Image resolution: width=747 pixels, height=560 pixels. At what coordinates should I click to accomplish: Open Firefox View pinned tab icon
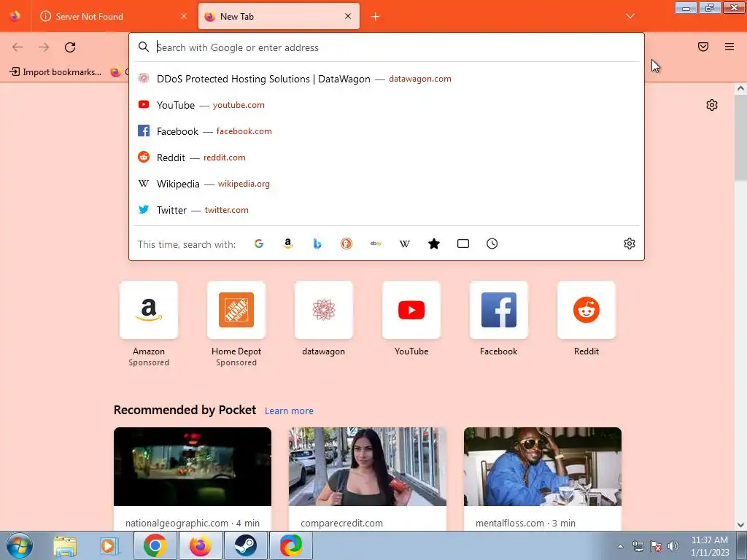point(15,16)
